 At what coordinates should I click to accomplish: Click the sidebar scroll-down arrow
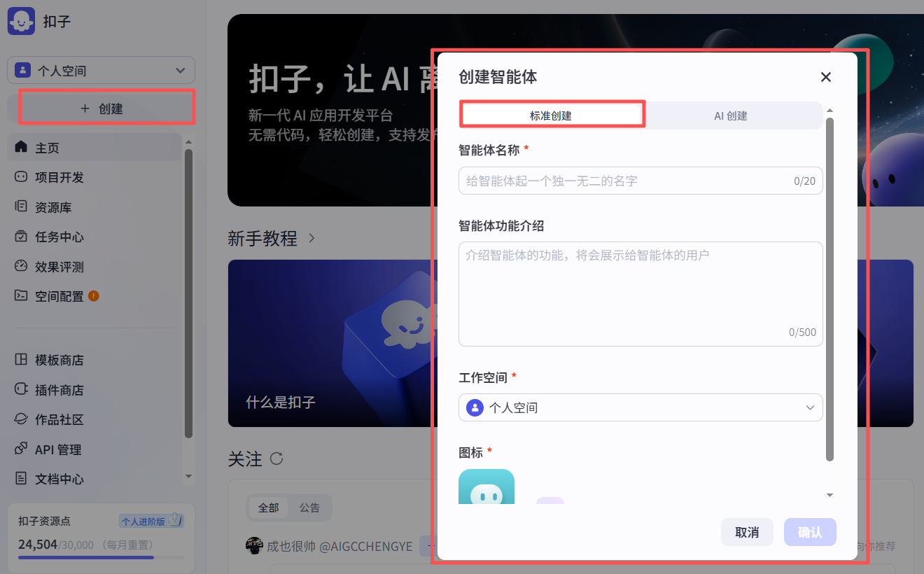pyautogui.click(x=188, y=477)
